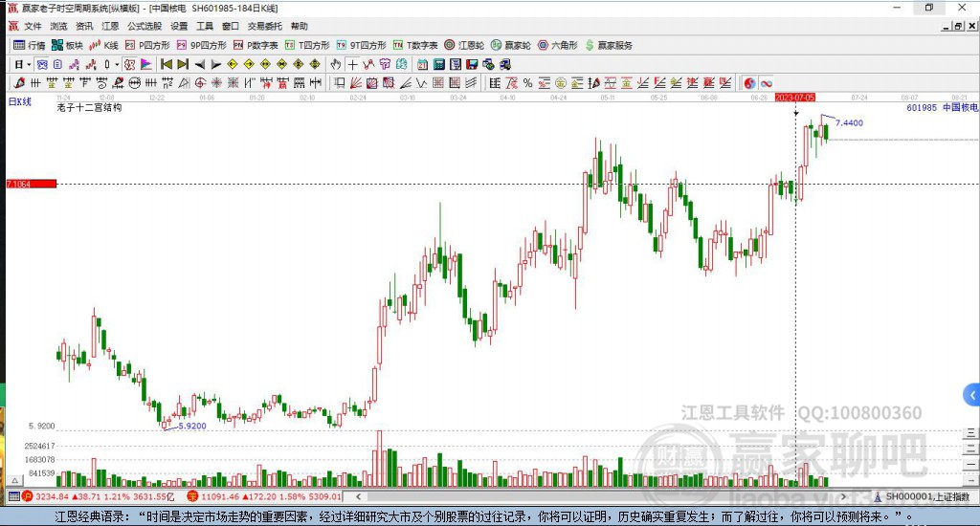980x526 pixels.
Task: Open the 帮助 menu
Action: point(300,26)
